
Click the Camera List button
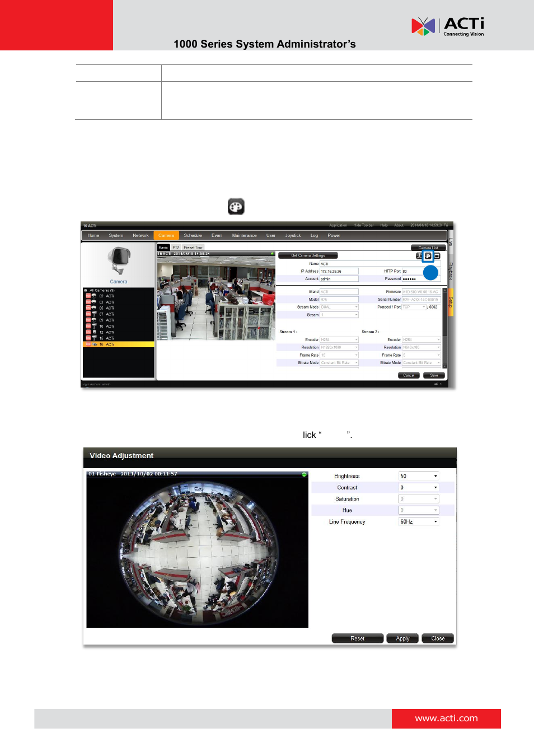428,248
